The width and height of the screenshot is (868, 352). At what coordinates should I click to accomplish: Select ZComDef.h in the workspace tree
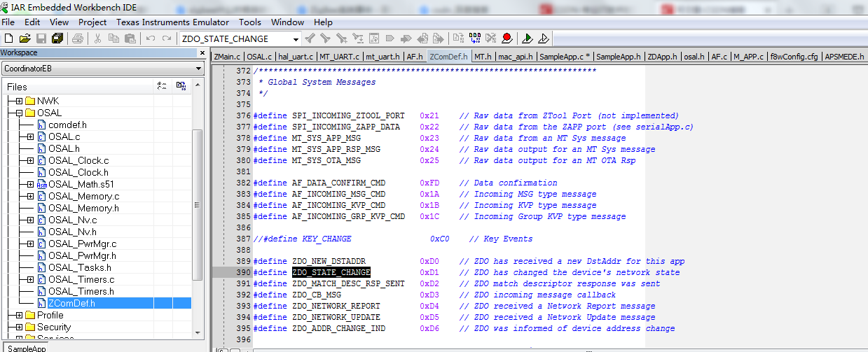71,303
